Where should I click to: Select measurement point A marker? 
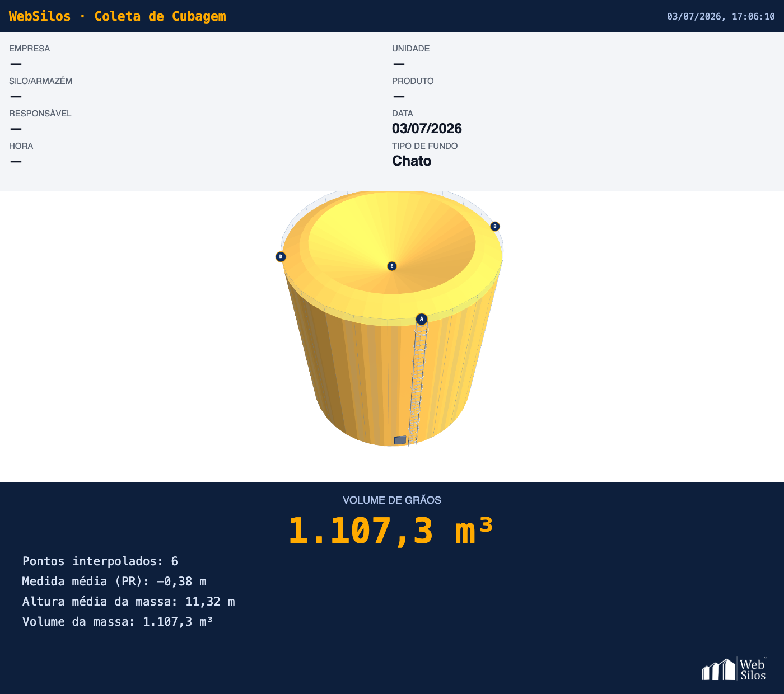pos(422,319)
